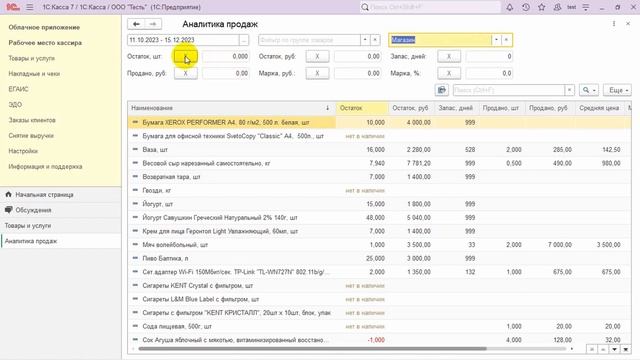
Task: Click the 1C logo icon
Action: pos(13,7)
